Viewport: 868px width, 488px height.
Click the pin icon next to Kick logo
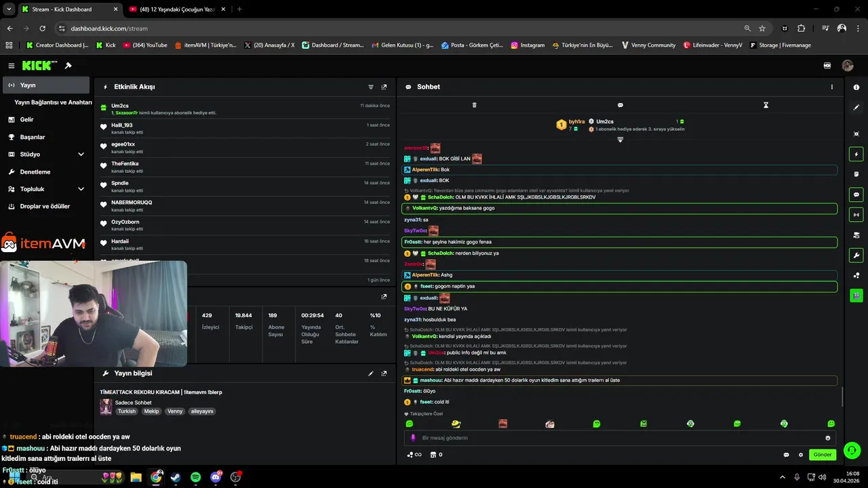68,66
